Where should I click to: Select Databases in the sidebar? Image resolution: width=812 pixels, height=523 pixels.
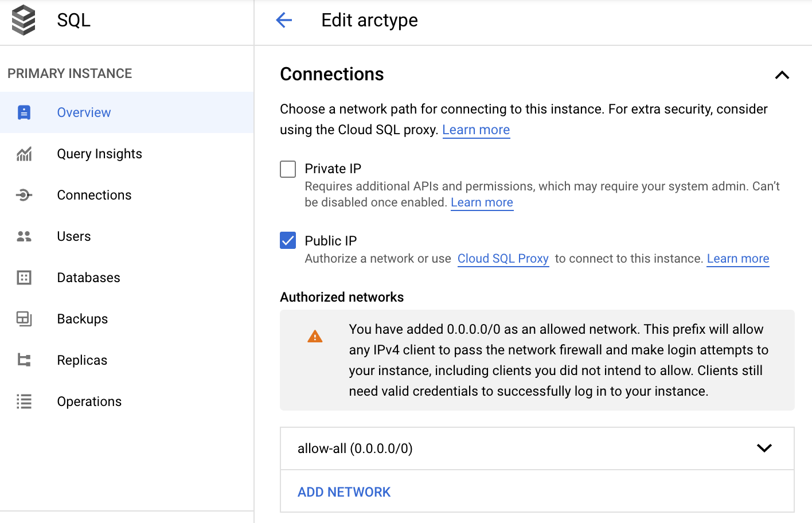click(x=127, y=278)
